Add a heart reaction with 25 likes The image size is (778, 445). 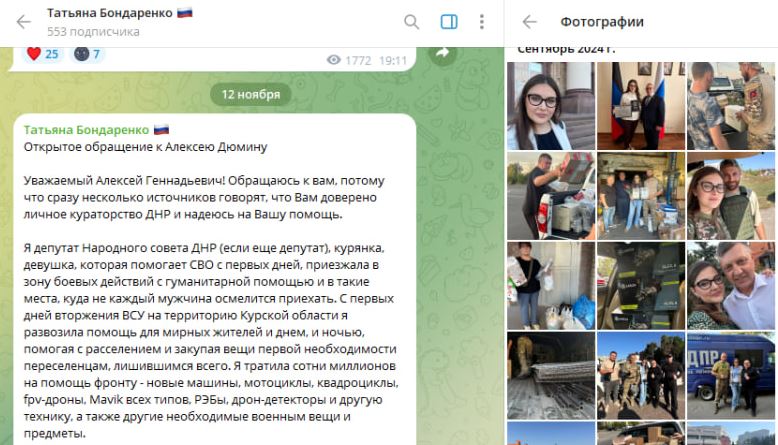[x=43, y=54]
